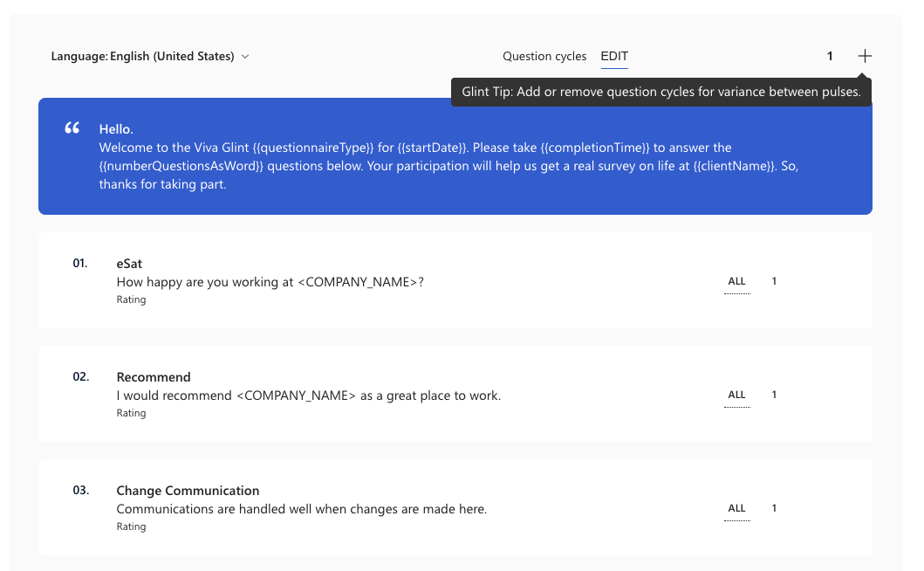Click the Rating label under Change Communication
The height and width of the screenshot is (571, 924).
click(x=131, y=526)
